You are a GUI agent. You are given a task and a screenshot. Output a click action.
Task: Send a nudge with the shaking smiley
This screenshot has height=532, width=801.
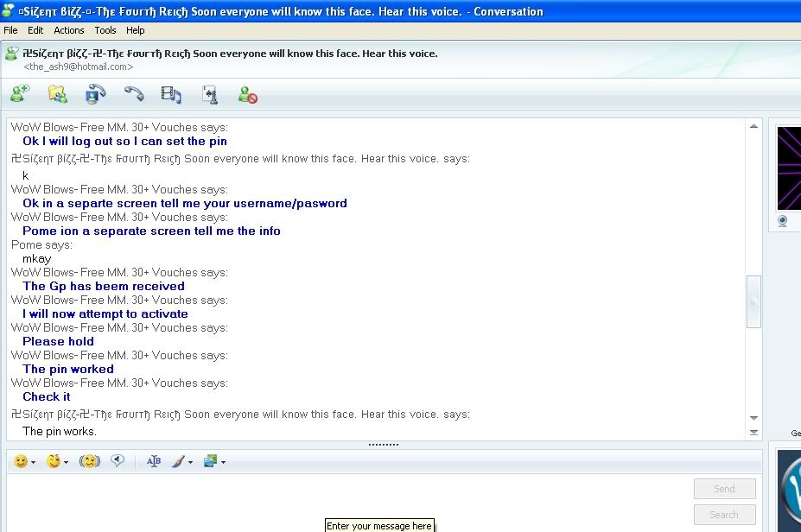click(89, 461)
